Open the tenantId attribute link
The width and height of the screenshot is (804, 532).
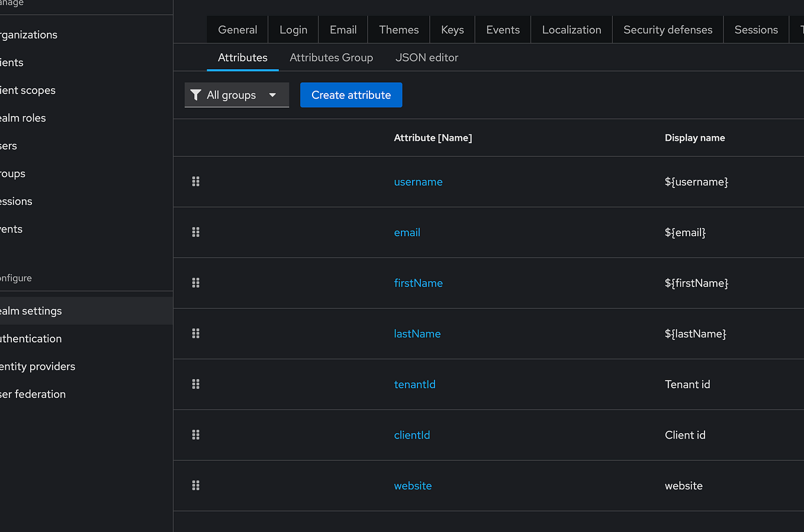tap(414, 384)
